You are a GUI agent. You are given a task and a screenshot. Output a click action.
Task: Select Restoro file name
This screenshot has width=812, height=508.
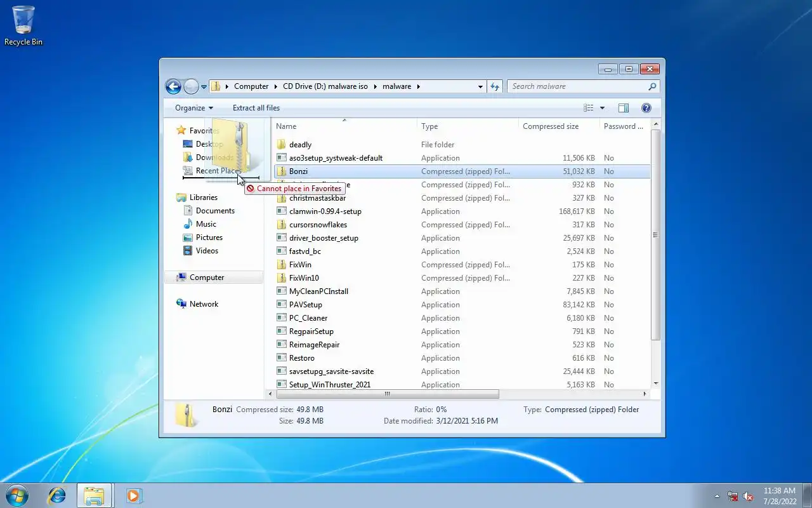301,358
